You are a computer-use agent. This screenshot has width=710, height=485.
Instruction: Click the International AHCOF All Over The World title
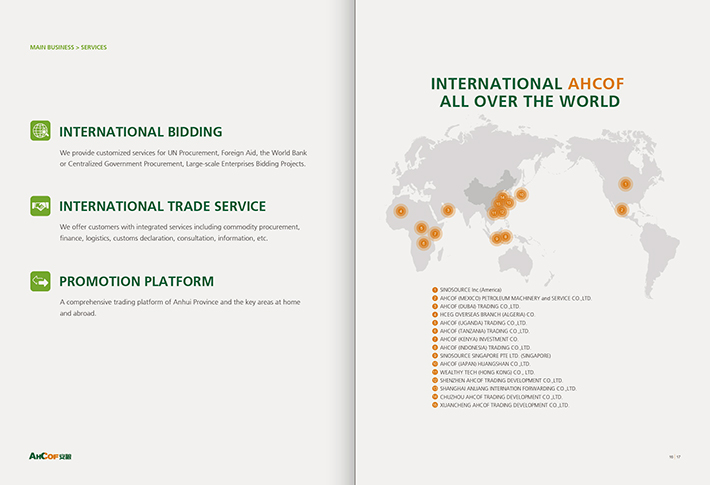[x=526, y=92]
